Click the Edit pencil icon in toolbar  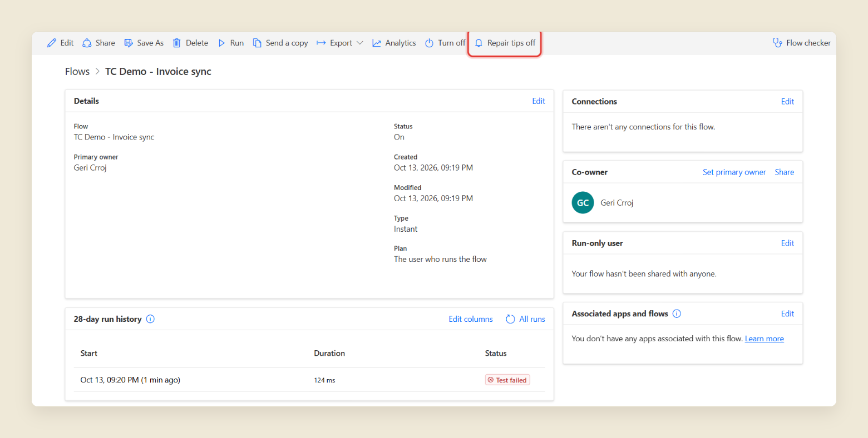coord(52,43)
